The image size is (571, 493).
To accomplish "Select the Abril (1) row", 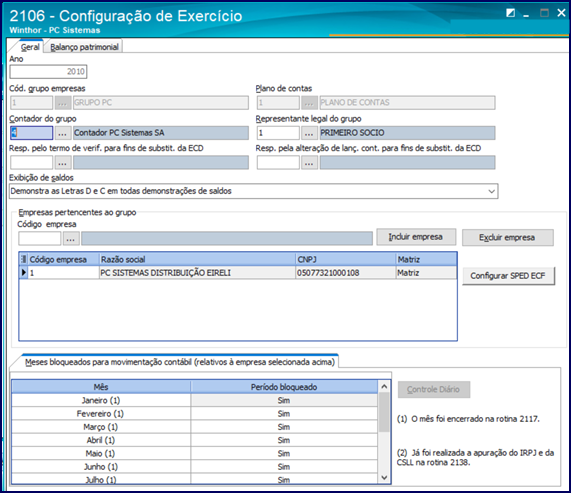I will click(194, 440).
